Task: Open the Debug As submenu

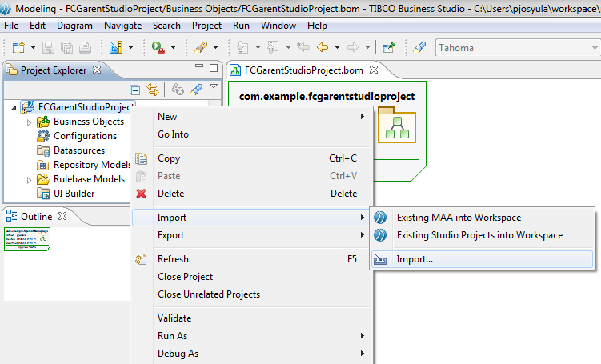Action: coord(251,354)
